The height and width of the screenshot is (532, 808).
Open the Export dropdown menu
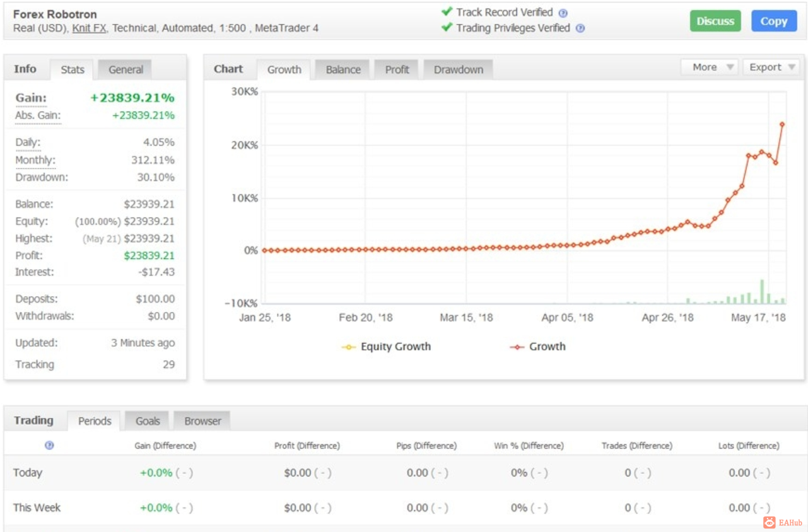(771, 67)
